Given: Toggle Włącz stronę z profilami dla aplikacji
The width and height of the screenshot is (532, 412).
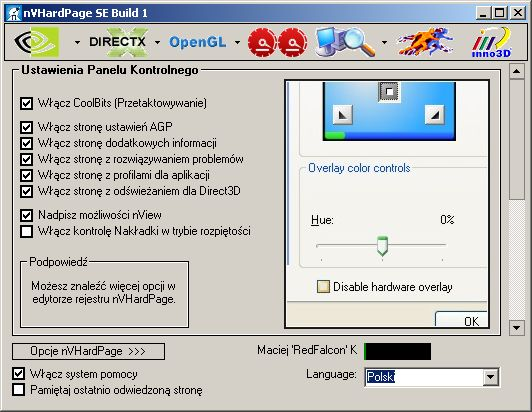Looking at the screenshot, I should [x=26, y=175].
